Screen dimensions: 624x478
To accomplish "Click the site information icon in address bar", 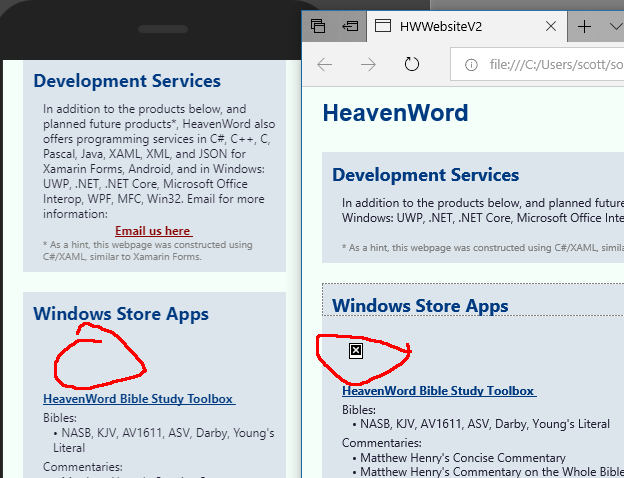I will click(471, 64).
